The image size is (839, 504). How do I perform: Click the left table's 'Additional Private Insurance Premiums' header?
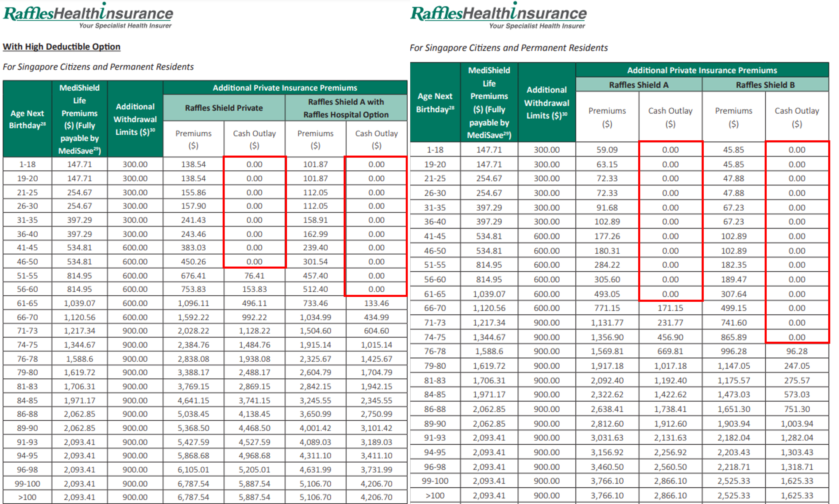[x=285, y=88]
